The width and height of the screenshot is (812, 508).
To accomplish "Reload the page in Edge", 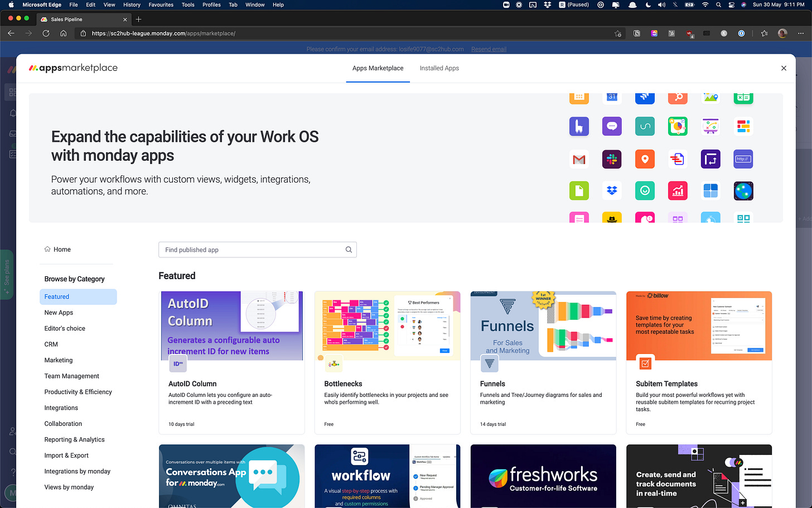I will (46, 33).
